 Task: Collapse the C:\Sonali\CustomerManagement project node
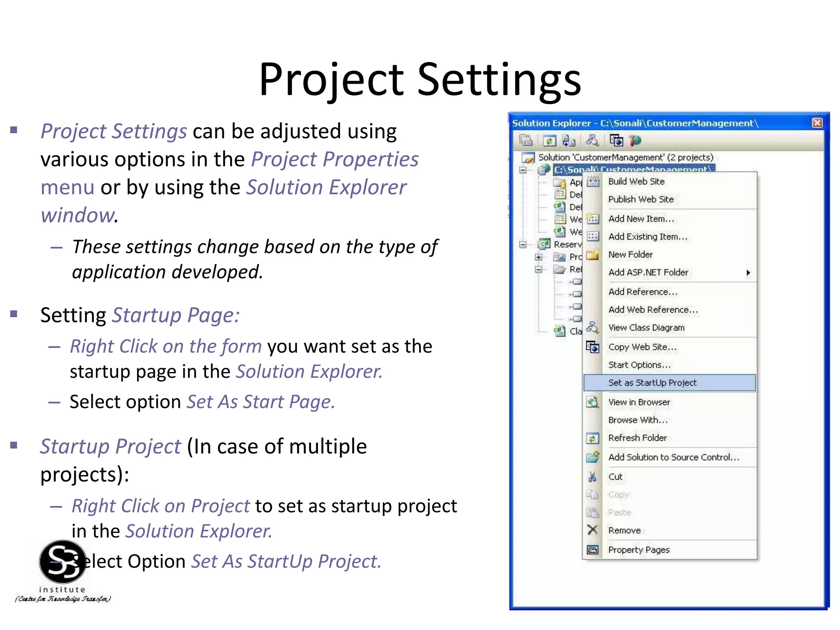[523, 170]
